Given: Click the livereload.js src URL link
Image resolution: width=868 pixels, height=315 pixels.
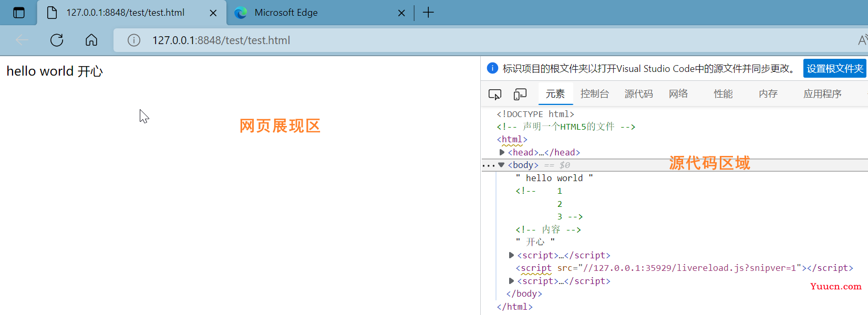Looking at the screenshot, I should point(689,268).
